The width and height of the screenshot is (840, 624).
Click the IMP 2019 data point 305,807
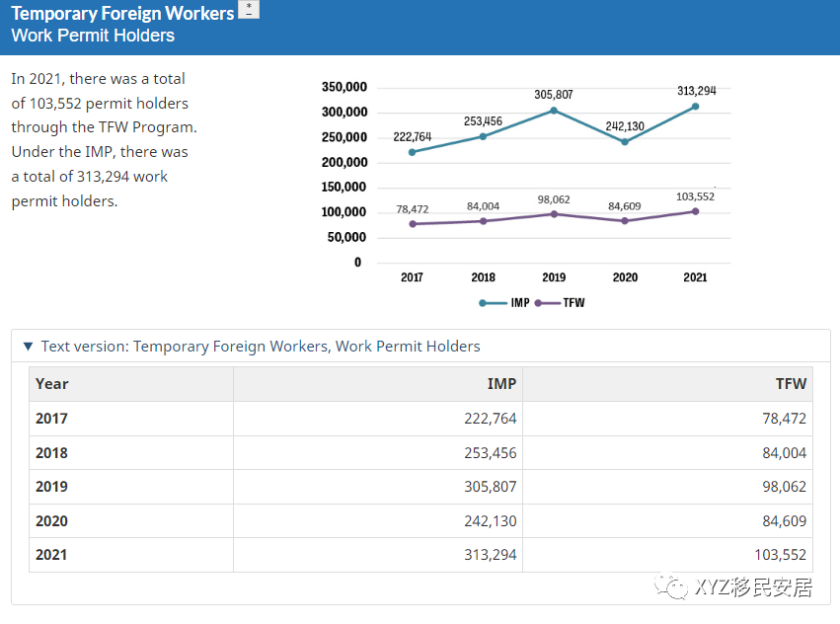pos(554,111)
